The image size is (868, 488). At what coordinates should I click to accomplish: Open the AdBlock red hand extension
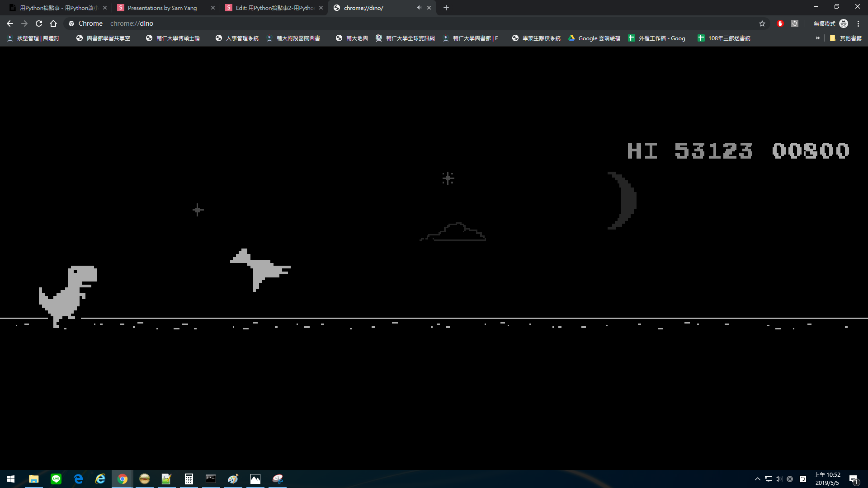click(780, 23)
